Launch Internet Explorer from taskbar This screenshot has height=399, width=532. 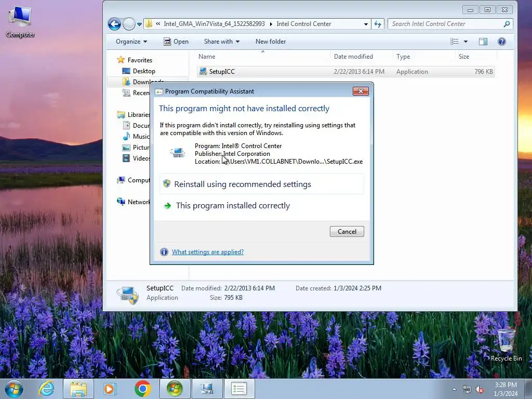(x=46, y=389)
